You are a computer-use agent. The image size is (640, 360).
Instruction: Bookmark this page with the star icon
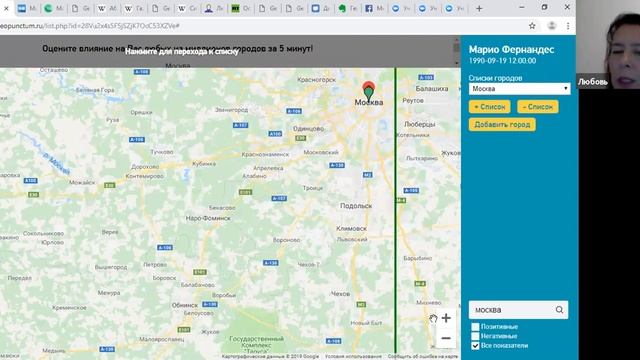pos(532,26)
